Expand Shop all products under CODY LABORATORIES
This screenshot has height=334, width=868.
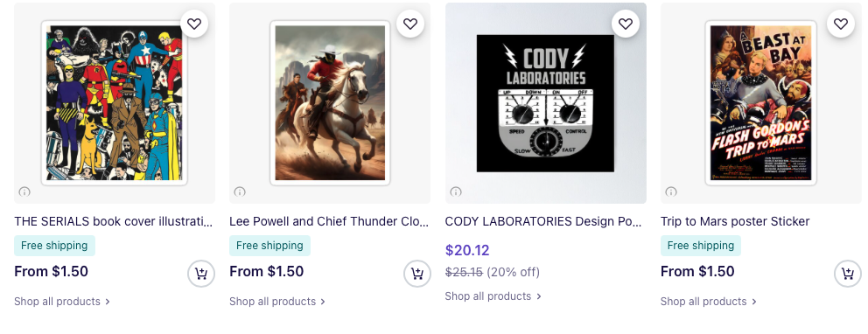click(493, 296)
